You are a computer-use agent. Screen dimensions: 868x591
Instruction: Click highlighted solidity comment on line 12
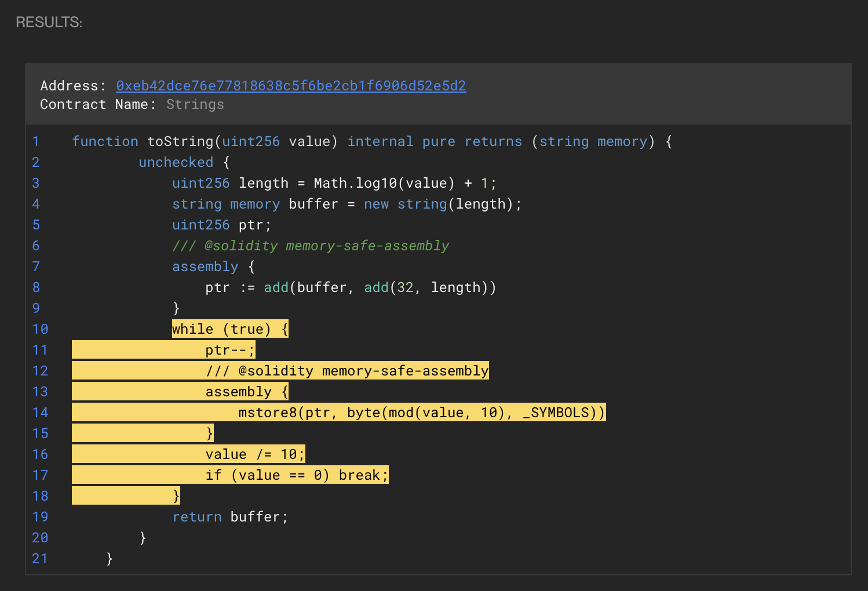[x=347, y=371]
